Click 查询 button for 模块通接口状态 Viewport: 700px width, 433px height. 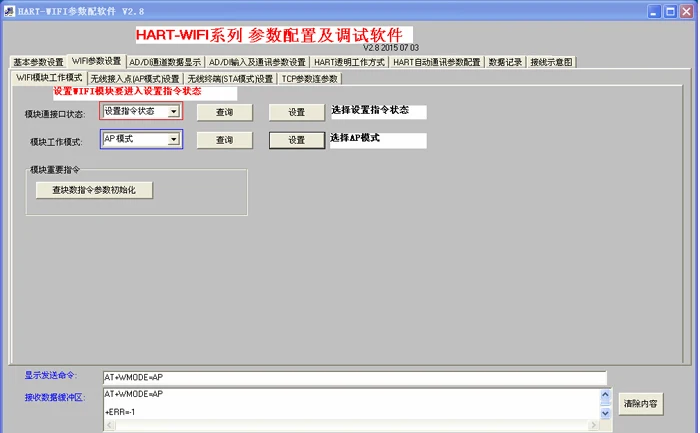(225, 112)
